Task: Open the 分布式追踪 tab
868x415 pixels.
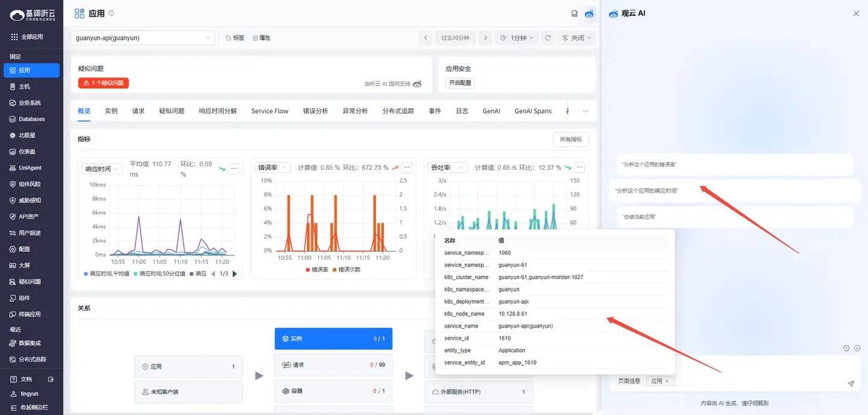Action: pyautogui.click(x=398, y=111)
